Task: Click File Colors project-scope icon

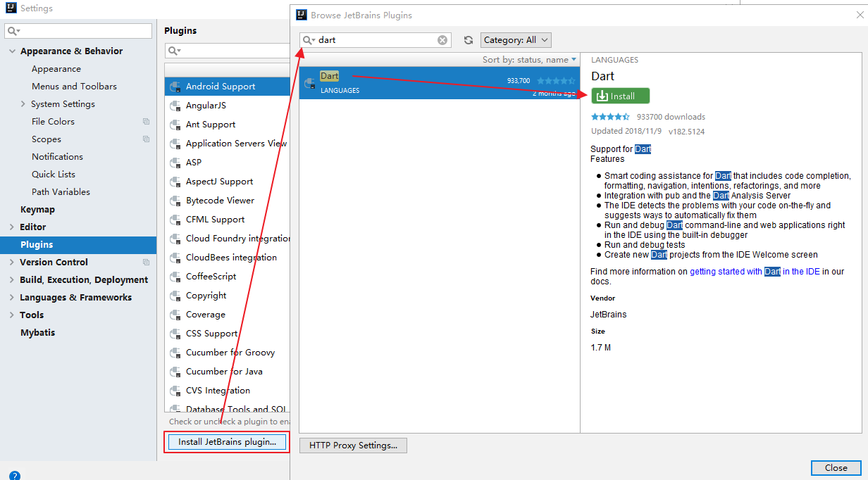Action: [146, 122]
